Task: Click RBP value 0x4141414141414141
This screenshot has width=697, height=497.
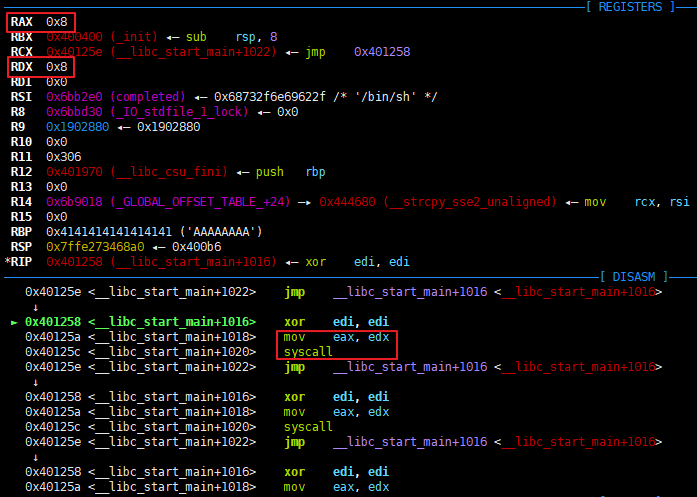Action: point(109,232)
